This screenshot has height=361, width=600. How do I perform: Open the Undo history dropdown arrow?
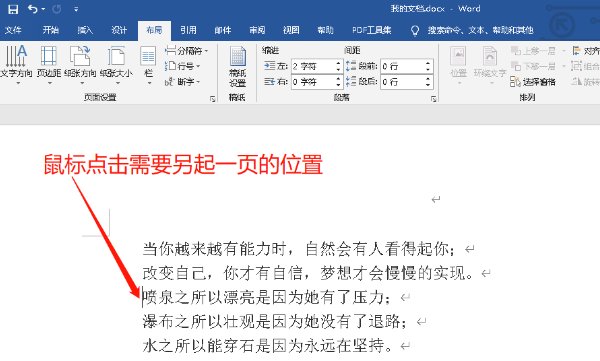43,9
